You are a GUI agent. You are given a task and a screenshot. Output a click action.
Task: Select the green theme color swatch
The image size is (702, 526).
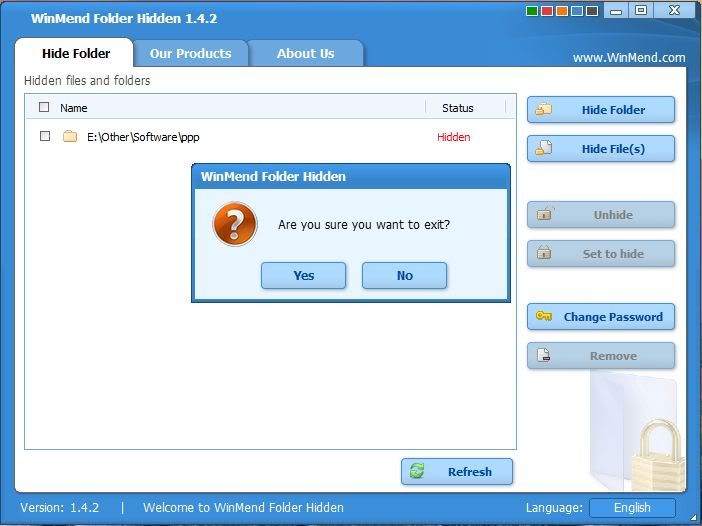(x=532, y=11)
